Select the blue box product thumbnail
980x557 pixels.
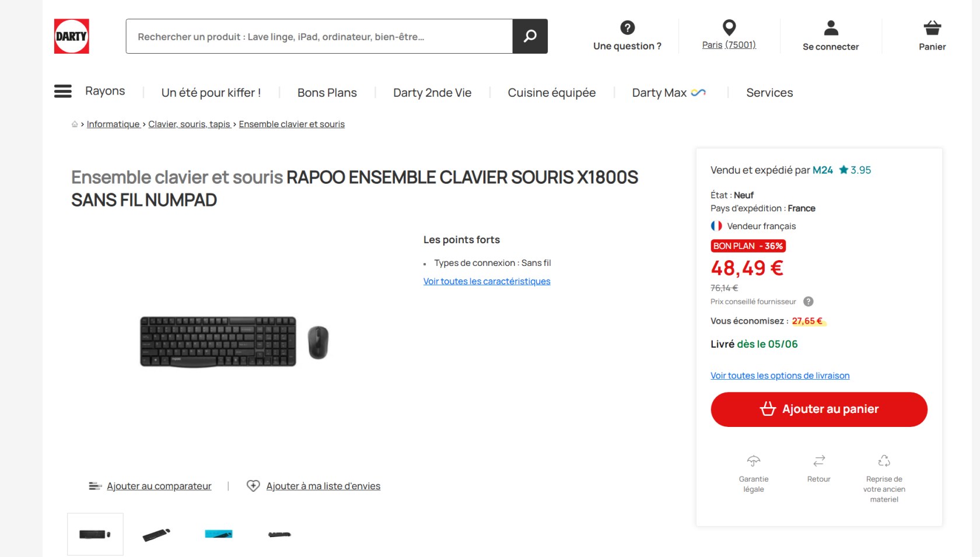pos(219,534)
